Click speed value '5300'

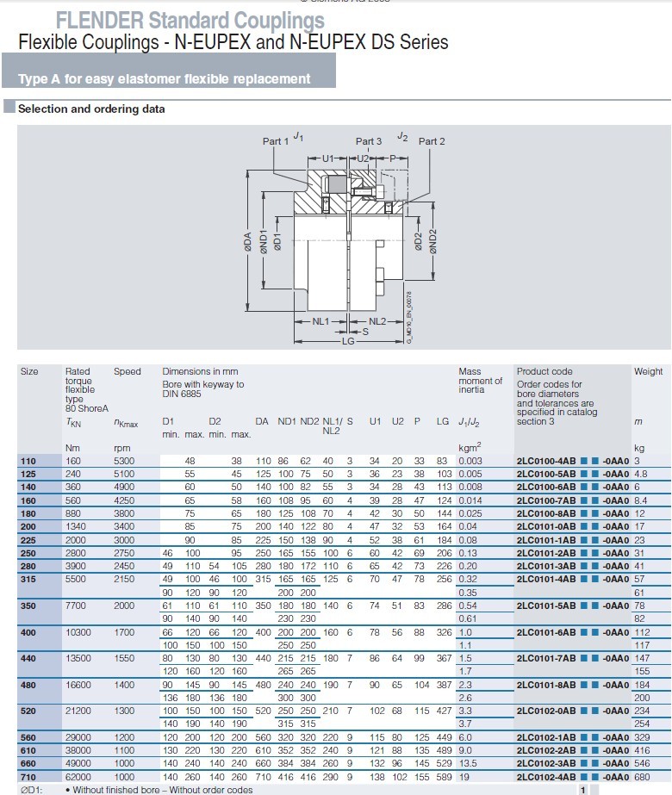124,461
